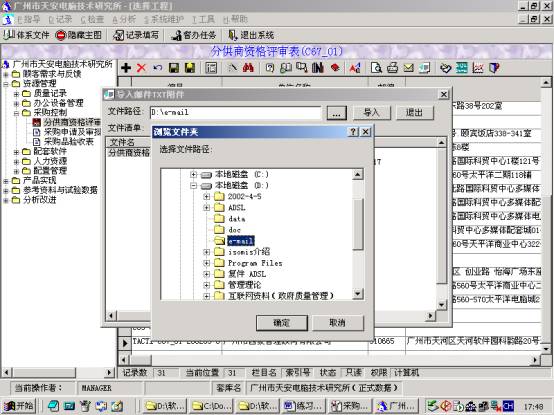Image resolution: width=554 pixels, height=415 pixels.
Task: Click the 取消 button in folder dialog
Action: pos(337,323)
